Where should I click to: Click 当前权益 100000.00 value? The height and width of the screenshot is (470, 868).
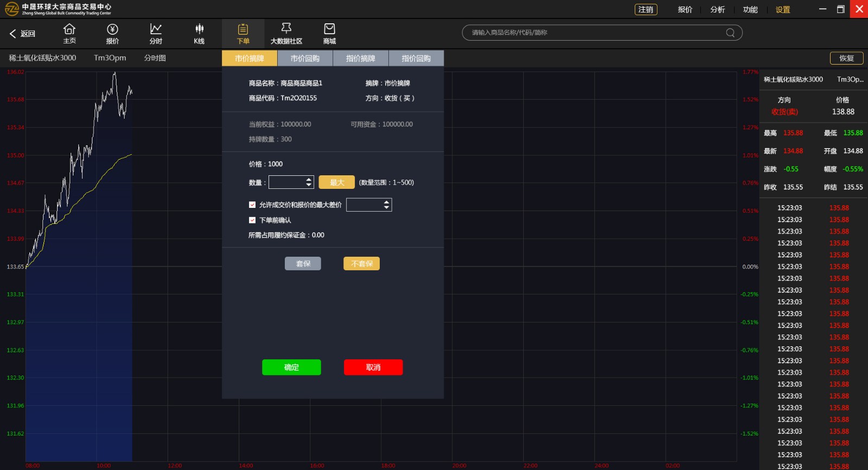pyautogui.click(x=296, y=124)
